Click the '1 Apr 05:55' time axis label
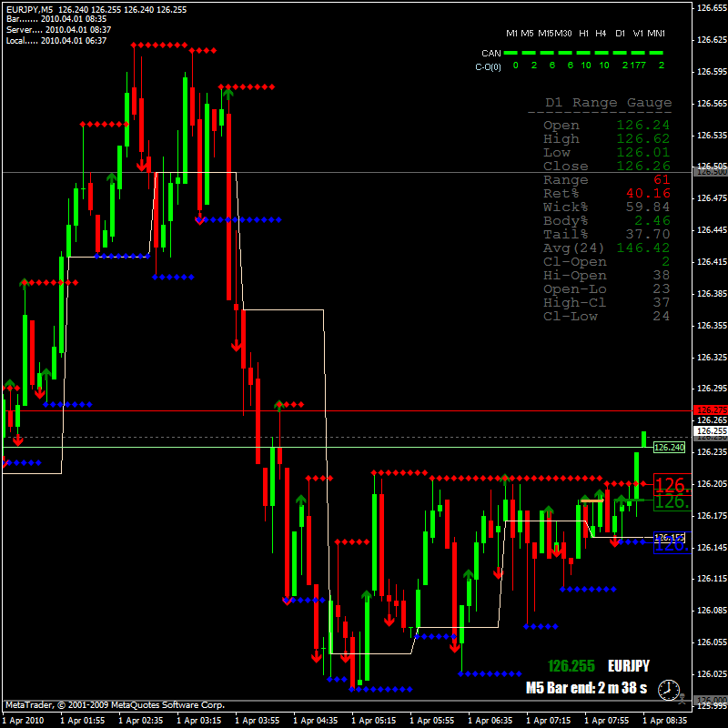Screen dimensions: 728x728 coord(432,721)
